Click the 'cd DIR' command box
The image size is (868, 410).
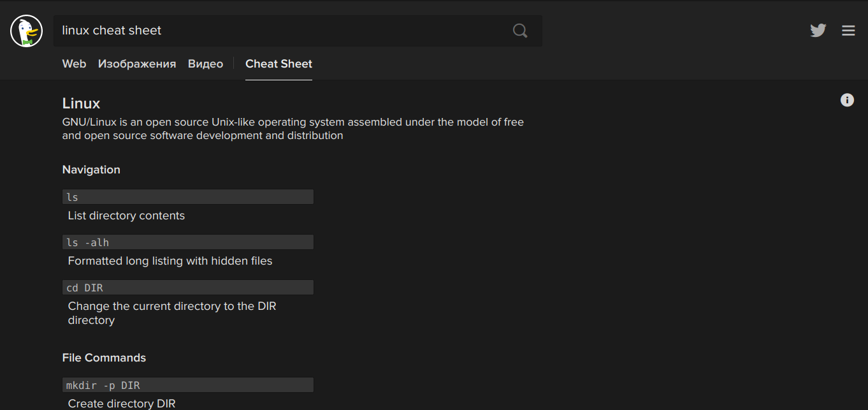188,288
